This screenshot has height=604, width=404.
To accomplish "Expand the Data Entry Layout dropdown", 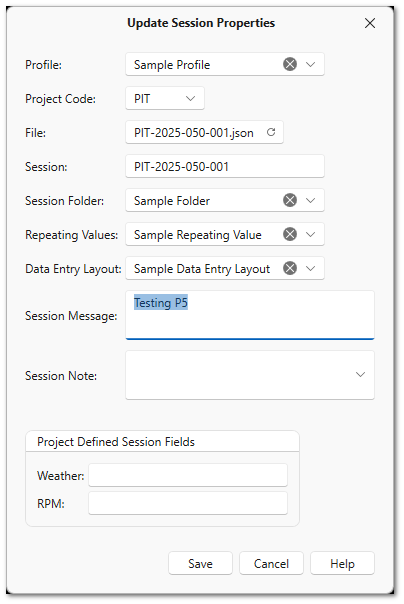I will click(x=310, y=268).
